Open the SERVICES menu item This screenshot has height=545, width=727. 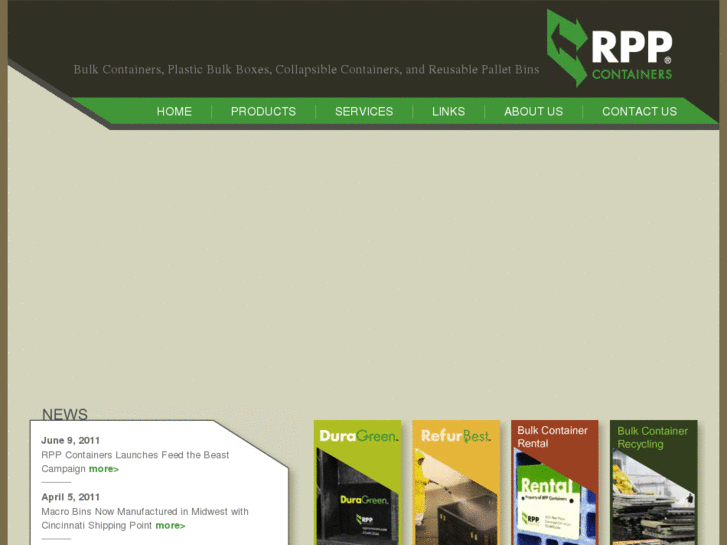click(x=364, y=112)
